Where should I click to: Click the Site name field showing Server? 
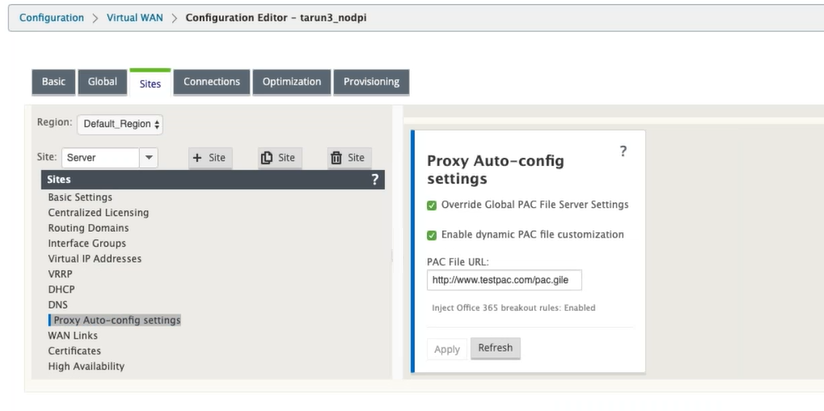coord(100,158)
